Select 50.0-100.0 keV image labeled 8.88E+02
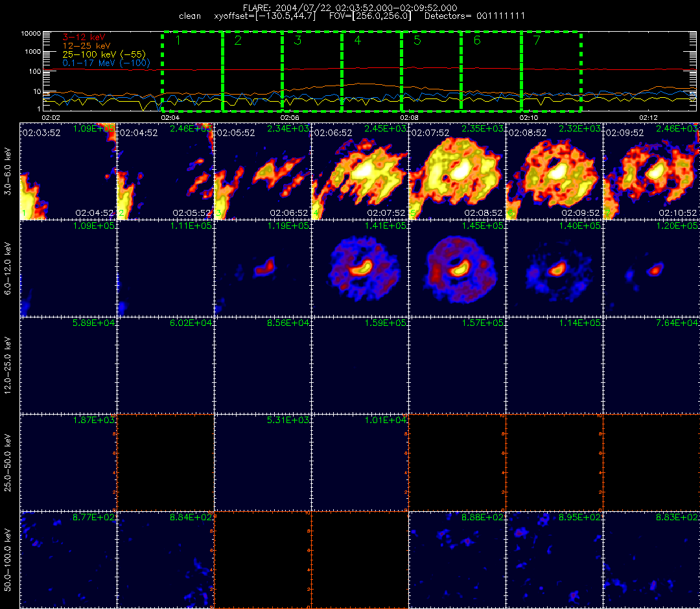The image size is (700, 609). click(x=457, y=560)
